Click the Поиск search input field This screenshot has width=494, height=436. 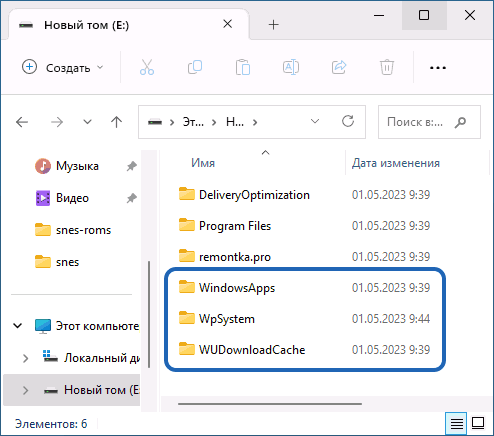click(x=429, y=122)
